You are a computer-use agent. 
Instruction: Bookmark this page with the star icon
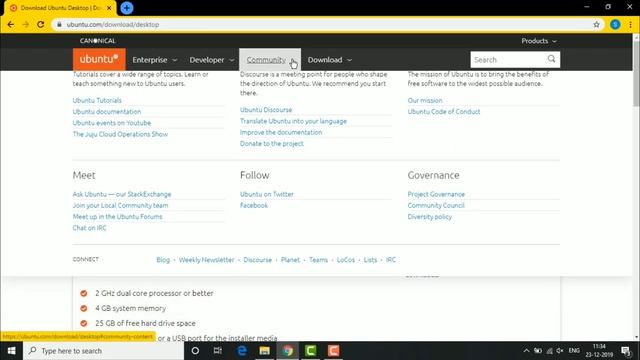tap(596, 24)
